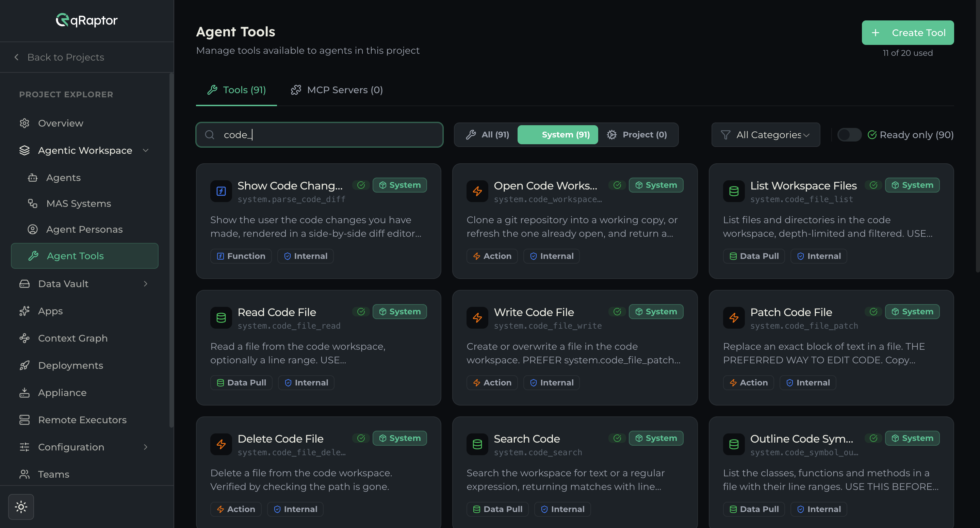This screenshot has width=980, height=528.
Task: Click Function tag on Show Code Changes
Action: [241, 257]
